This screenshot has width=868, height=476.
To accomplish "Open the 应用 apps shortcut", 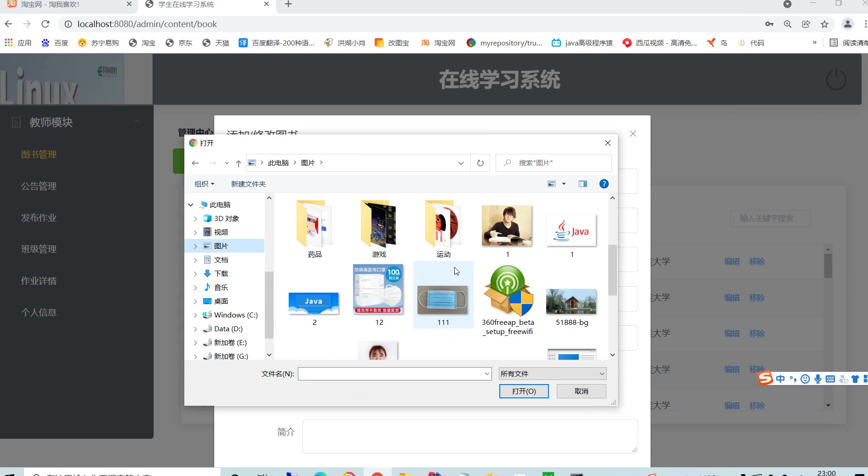I will pyautogui.click(x=18, y=43).
